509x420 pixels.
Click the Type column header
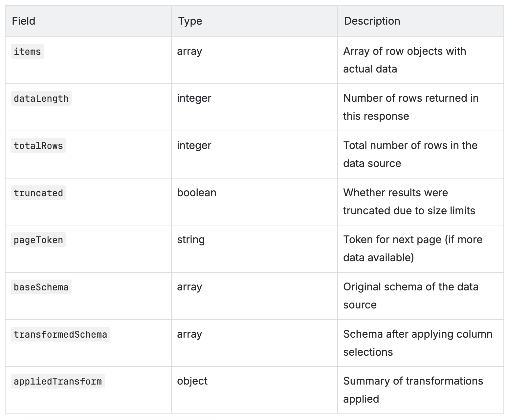click(x=190, y=21)
